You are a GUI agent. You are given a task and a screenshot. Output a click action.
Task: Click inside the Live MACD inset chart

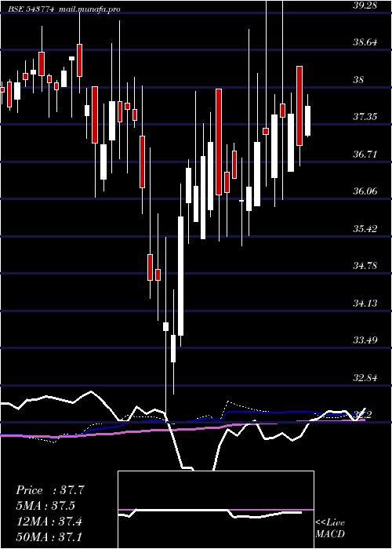(216, 510)
